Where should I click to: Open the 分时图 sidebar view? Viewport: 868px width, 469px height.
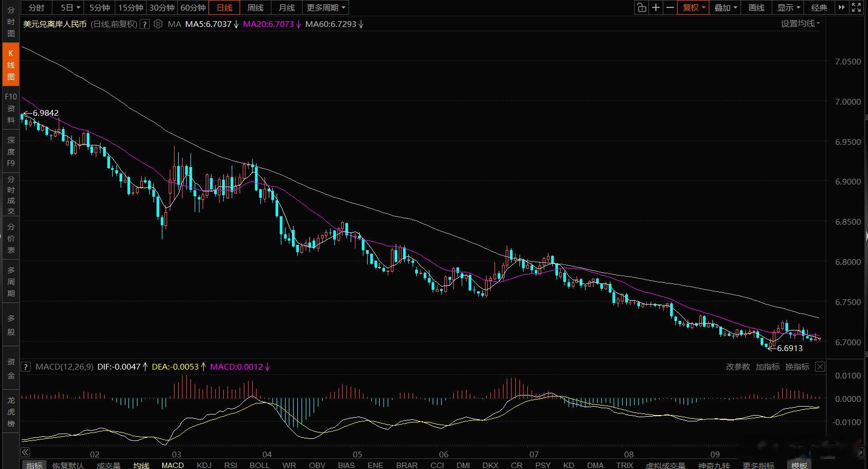coord(11,22)
